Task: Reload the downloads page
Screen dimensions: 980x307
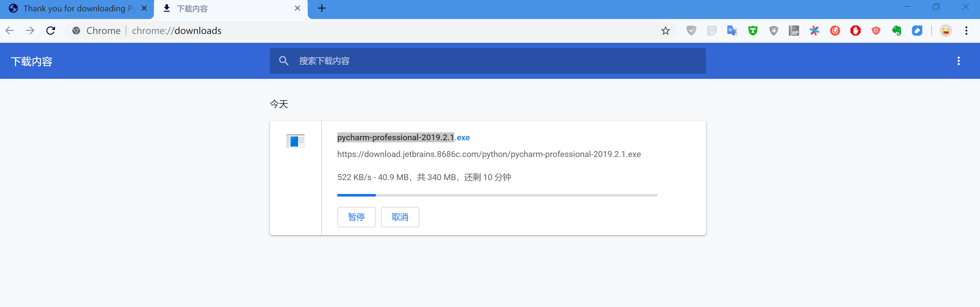Action: click(x=51, y=31)
